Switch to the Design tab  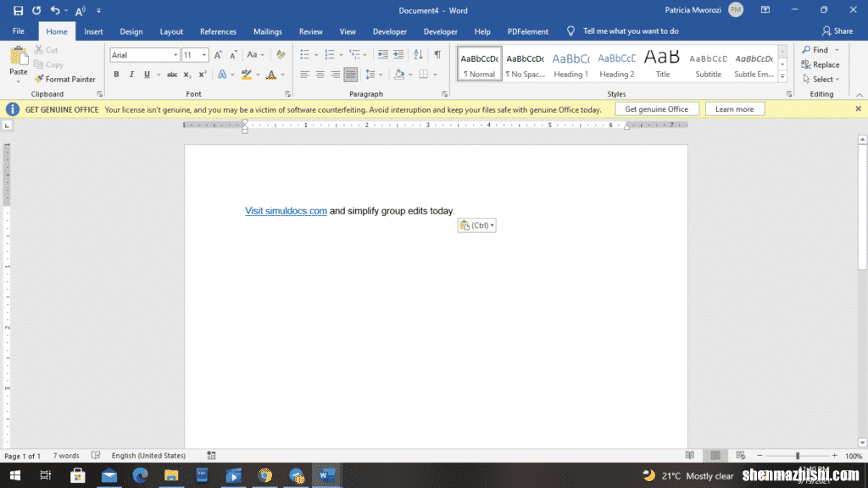click(x=131, y=31)
